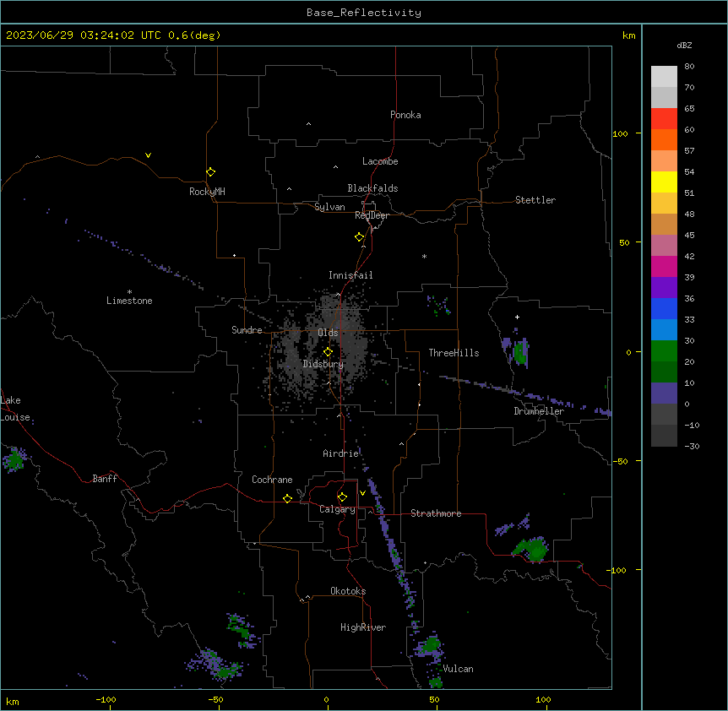Image resolution: width=728 pixels, height=711 pixels.
Task: Click the Blackfalds city label
Action: (x=372, y=188)
